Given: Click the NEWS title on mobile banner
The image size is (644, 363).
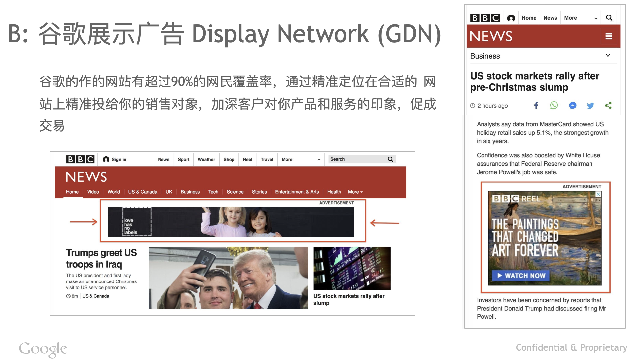Looking at the screenshot, I should [x=491, y=36].
